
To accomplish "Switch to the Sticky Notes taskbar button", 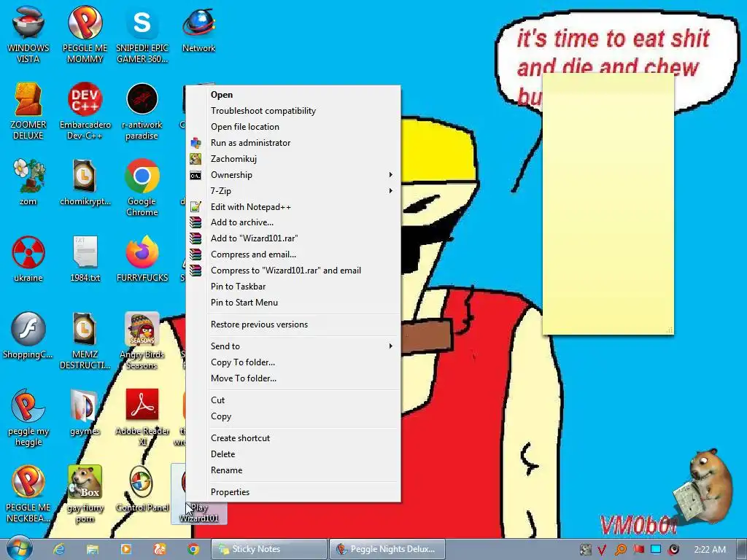I will point(269,549).
